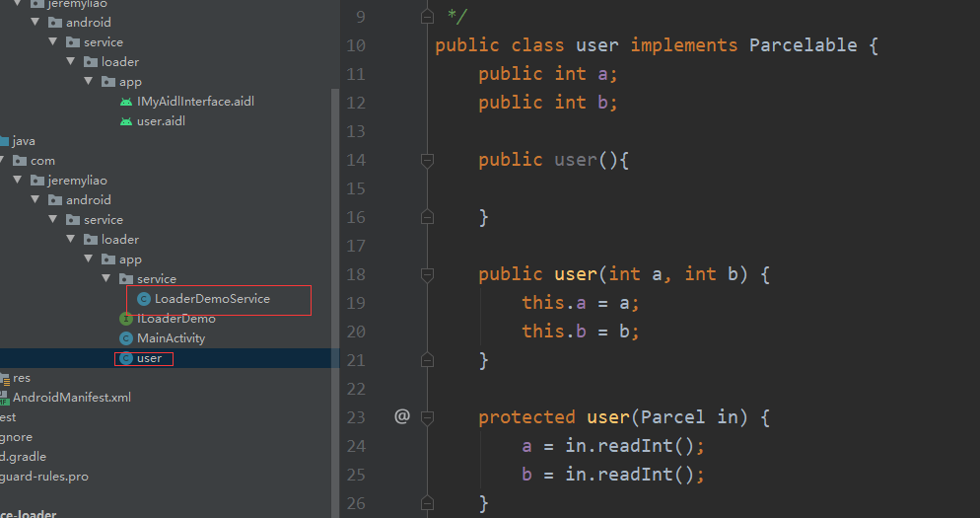Click the fold end marker on line 21
Image resolution: width=980 pixels, height=518 pixels.
pyautogui.click(x=428, y=360)
